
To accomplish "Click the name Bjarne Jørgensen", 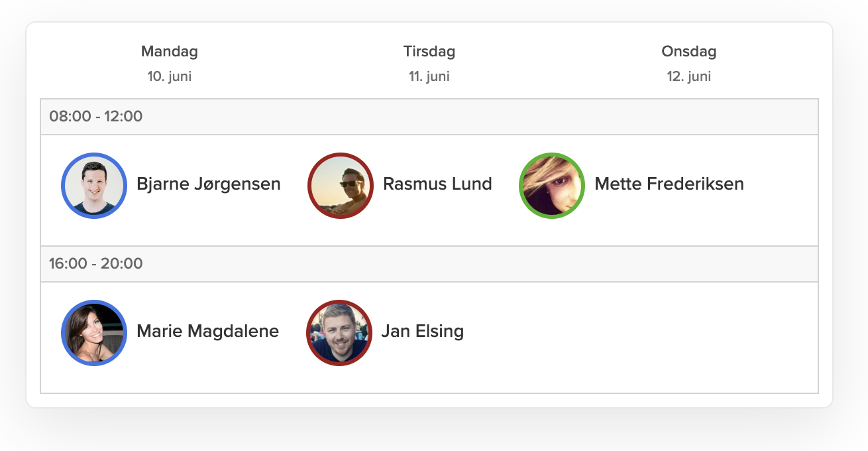I will [208, 184].
